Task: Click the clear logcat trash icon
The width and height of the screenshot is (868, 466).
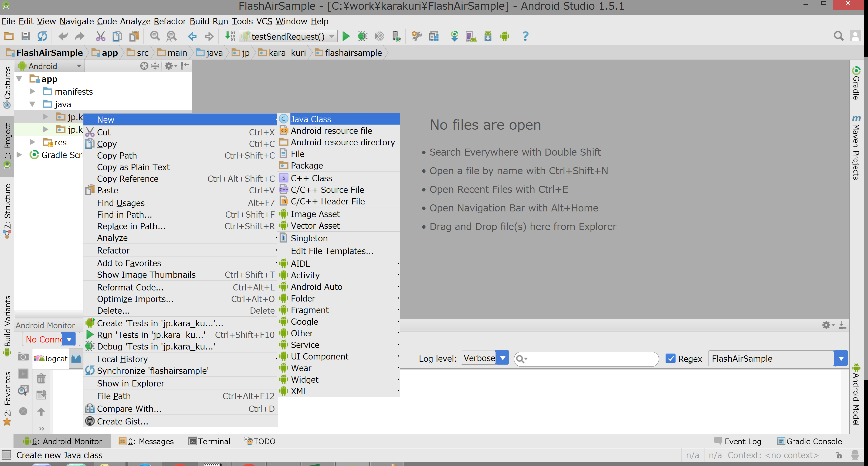Action: [42, 378]
